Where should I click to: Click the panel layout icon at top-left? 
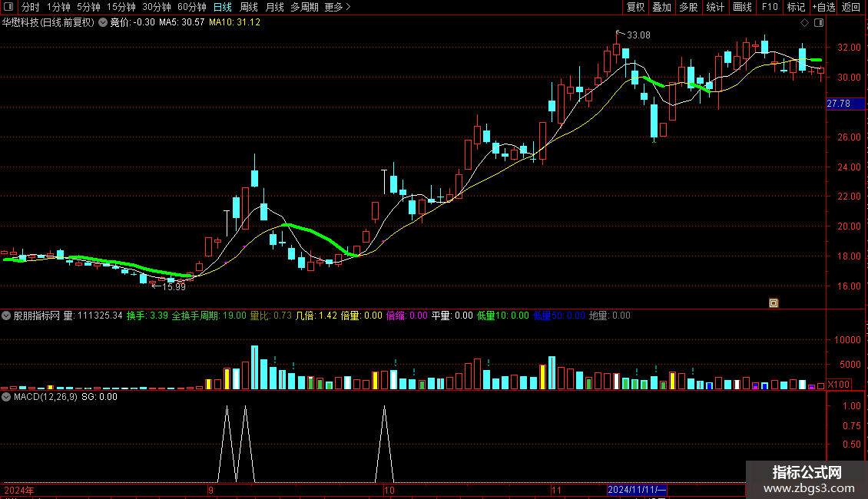click(8, 7)
